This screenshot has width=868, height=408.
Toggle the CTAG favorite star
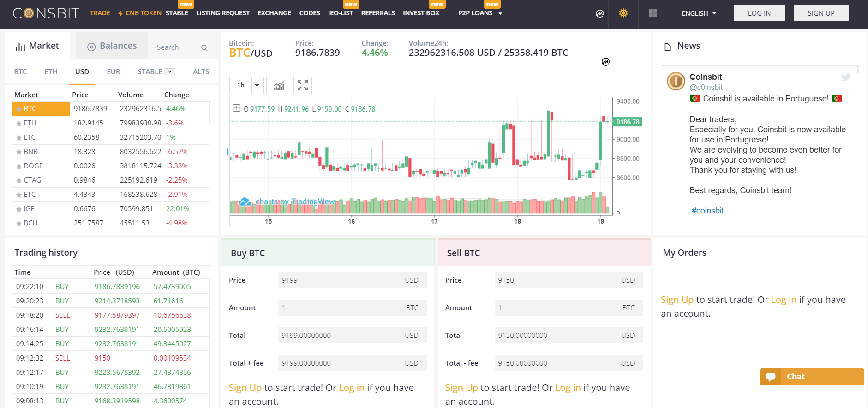[x=19, y=181]
